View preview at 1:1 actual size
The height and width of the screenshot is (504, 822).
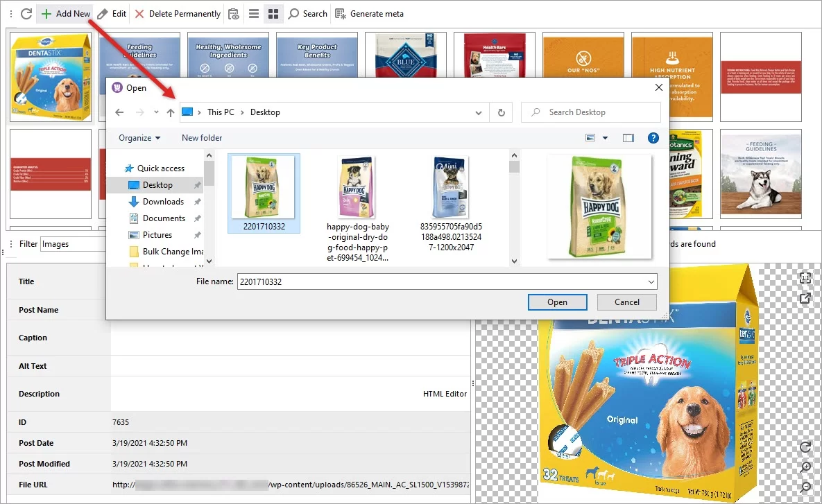coord(805,279)
